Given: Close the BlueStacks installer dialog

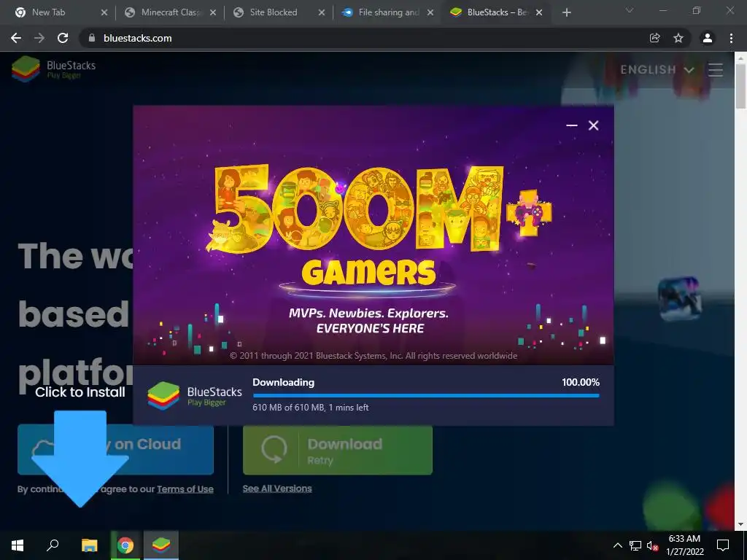Looking at the screenshot, I should 593,125.
